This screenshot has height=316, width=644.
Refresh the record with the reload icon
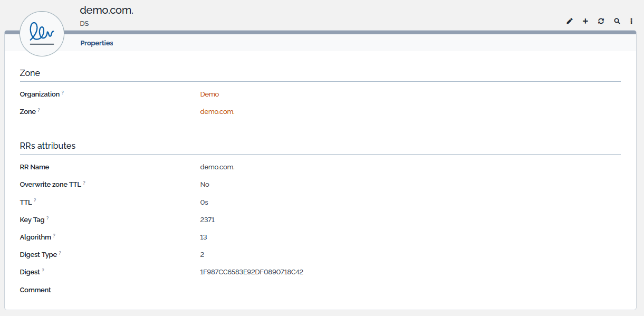601,21
